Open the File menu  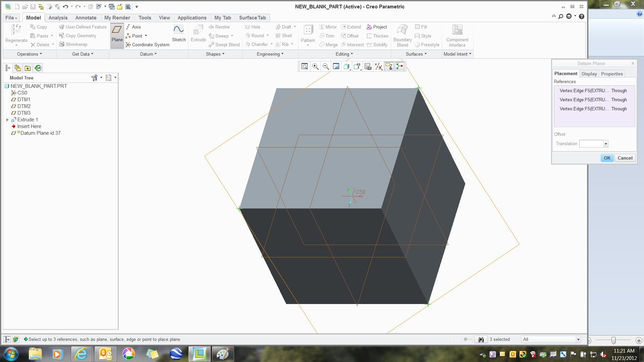[11, 18]
